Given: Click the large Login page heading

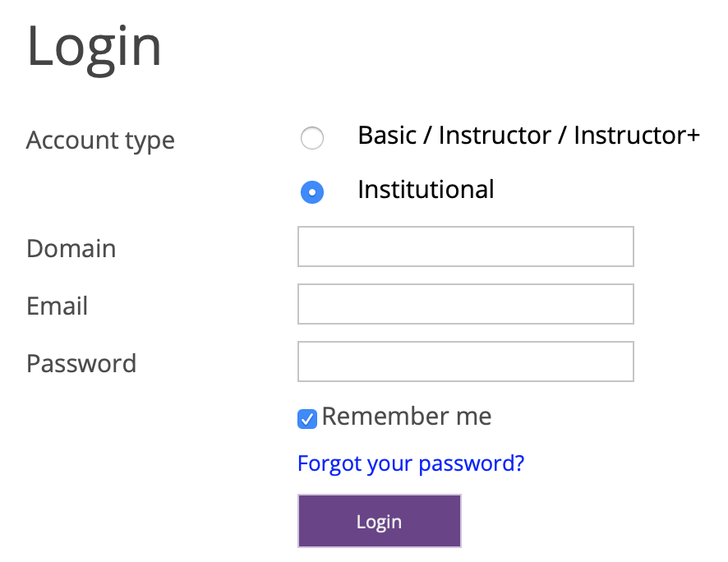Looking at the screenshot, I should [94, 46].
